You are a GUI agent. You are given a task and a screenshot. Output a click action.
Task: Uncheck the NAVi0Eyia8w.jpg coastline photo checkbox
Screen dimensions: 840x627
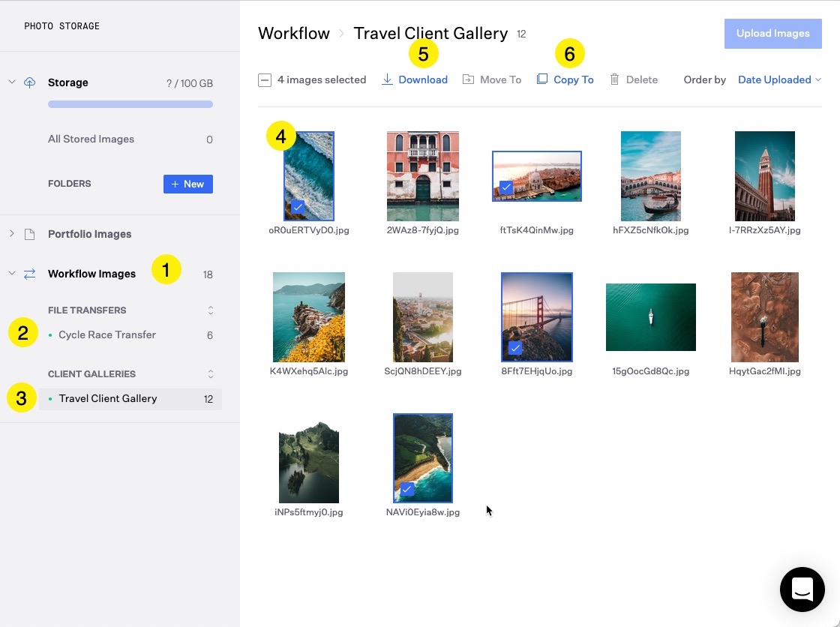[x=406, y=489]
